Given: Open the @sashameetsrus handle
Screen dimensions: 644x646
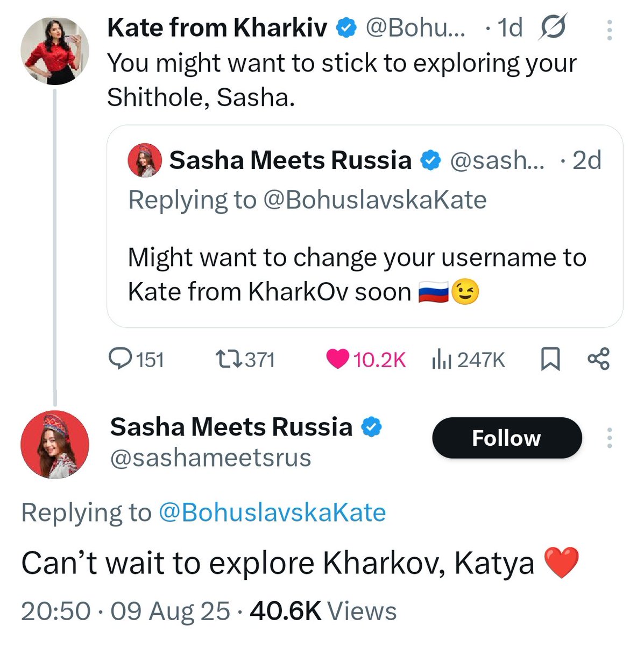Looking at the screenshot, I should (210, 458).
